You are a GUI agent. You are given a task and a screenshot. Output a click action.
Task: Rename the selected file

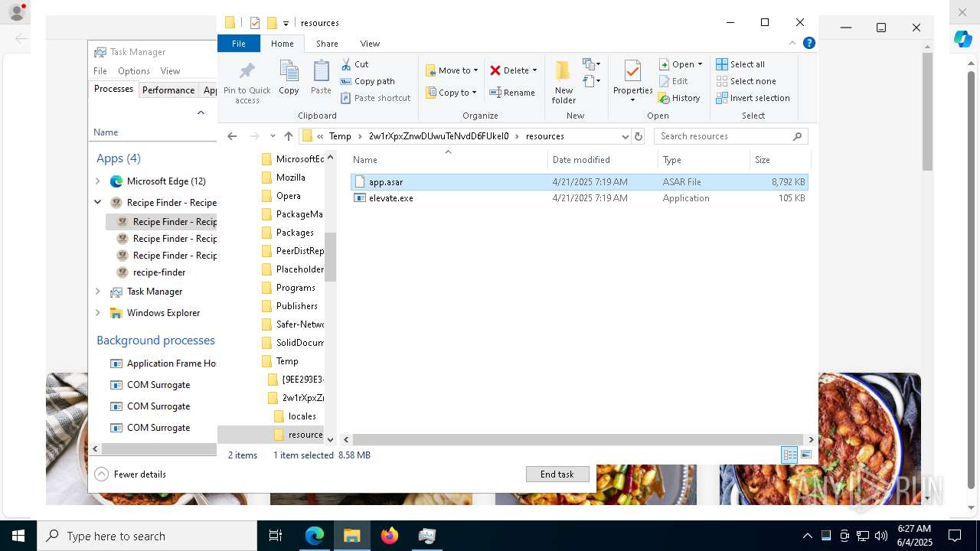pyautogui.click(x=512, y=93)
